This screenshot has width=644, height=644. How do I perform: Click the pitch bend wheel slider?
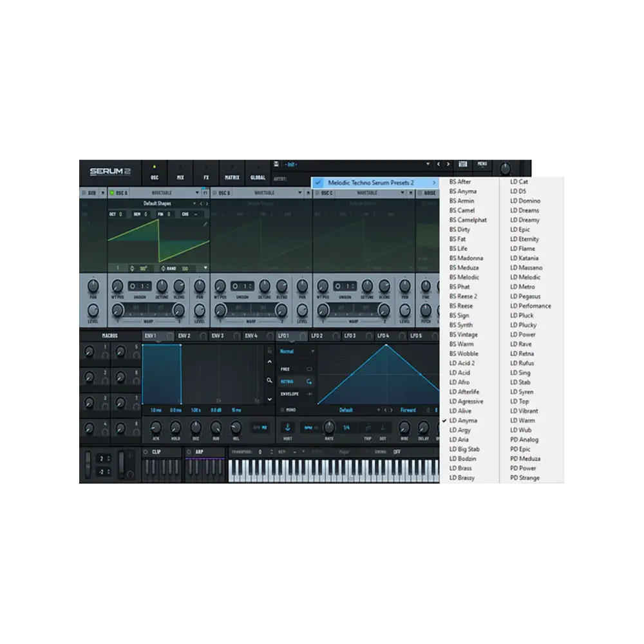[x=88, y=465]
